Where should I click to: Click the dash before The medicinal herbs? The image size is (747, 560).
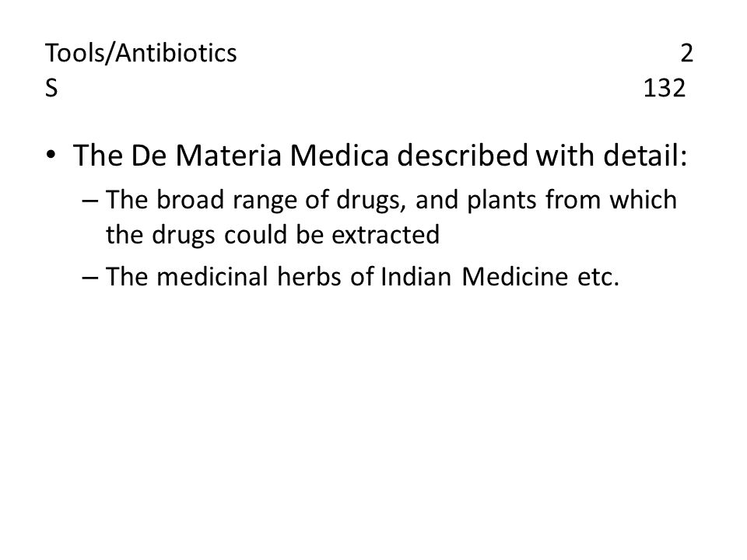pos(90,277)
